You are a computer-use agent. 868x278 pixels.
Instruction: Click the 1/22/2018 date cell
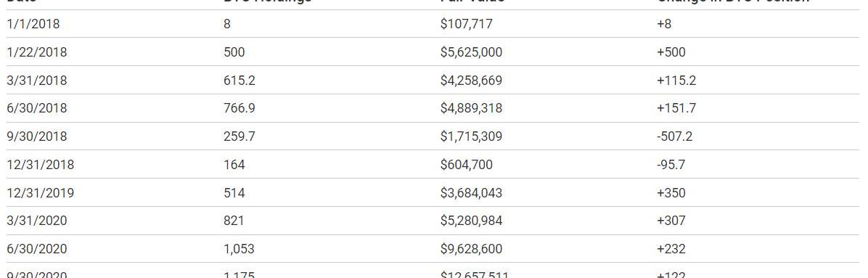(36, 52)
